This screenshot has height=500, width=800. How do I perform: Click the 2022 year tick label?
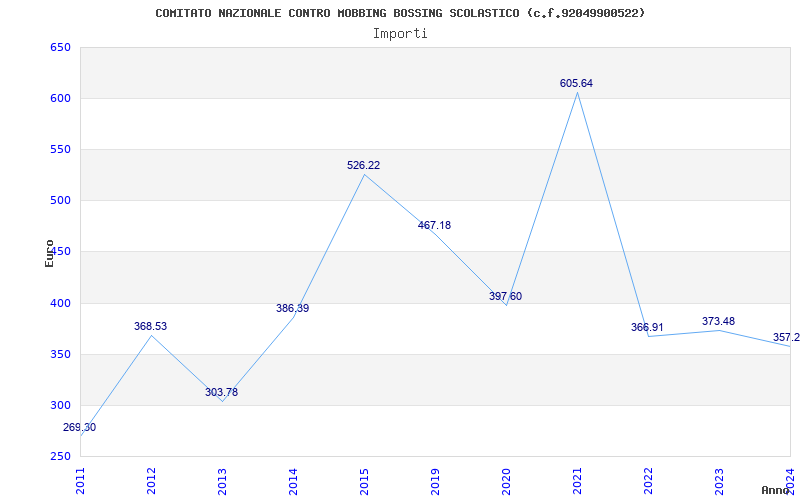647,481
